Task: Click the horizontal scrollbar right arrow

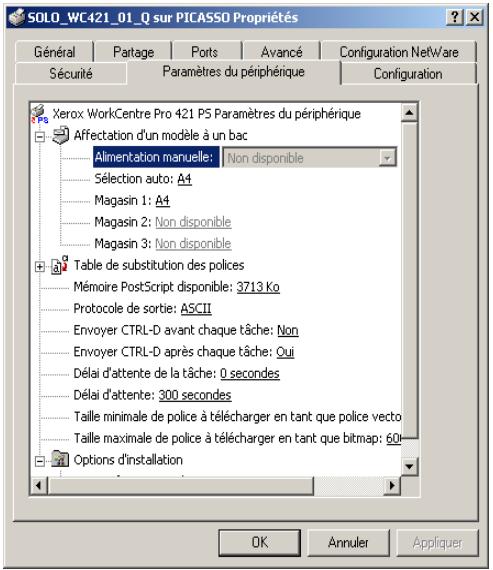Action: tap(392, 485)
